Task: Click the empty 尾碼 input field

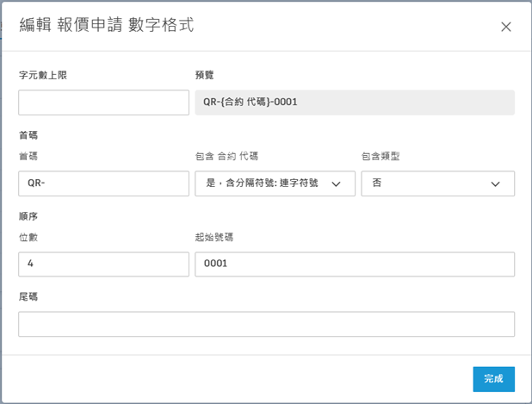Action: point(266,324)
